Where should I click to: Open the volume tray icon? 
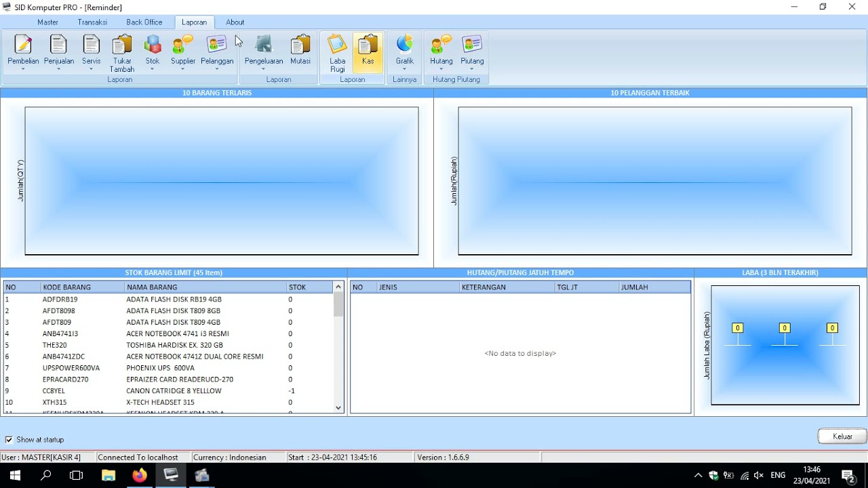coord(759,476)
